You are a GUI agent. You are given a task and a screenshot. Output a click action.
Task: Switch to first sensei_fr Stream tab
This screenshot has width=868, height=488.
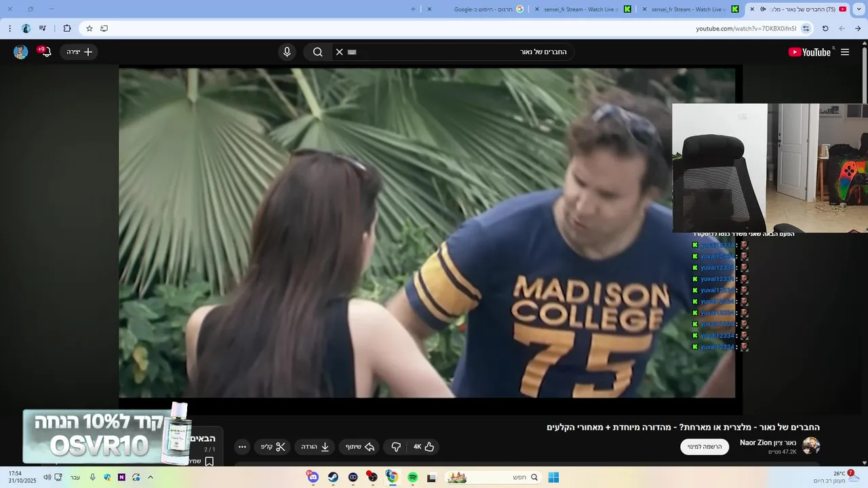click(692, 9)
